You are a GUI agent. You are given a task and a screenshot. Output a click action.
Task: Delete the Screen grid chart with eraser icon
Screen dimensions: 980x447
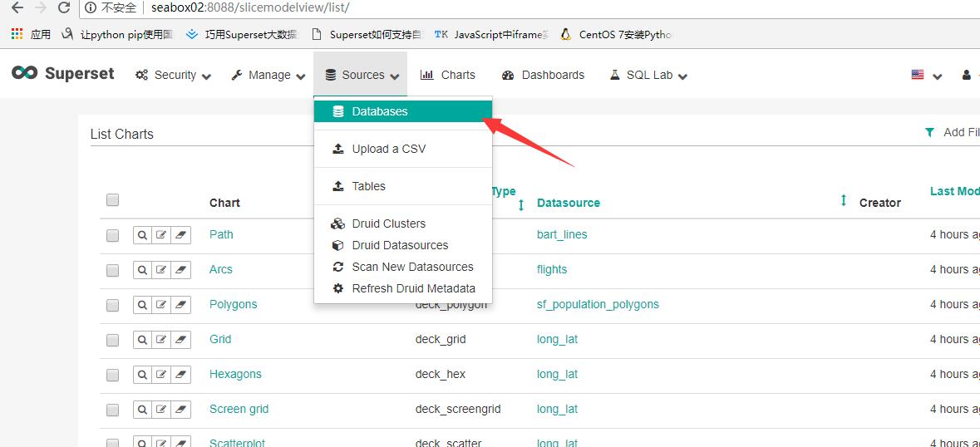(180, 410)
